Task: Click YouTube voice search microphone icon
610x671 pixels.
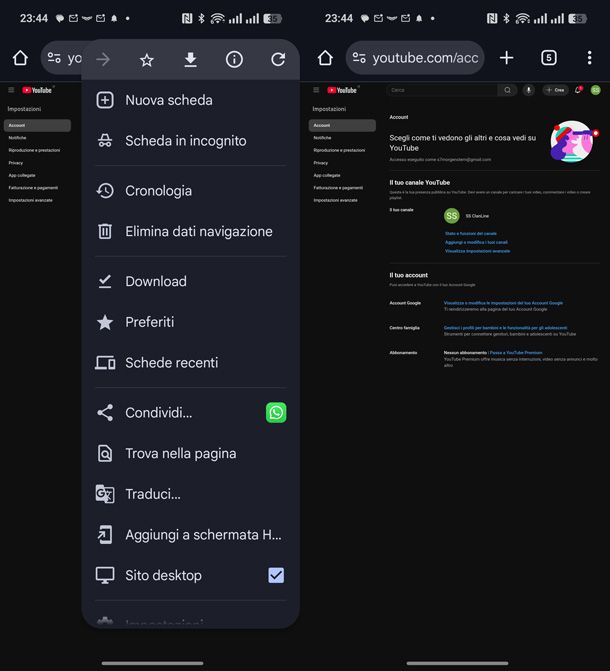Action: click(528, 90)
